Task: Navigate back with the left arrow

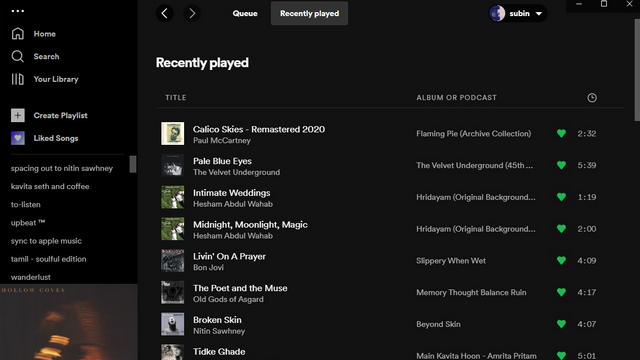Action: pyautogui.click(x=164, y=13)
